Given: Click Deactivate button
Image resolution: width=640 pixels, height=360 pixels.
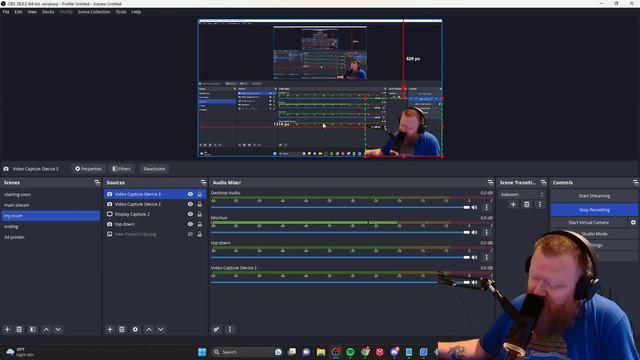Looking at the screenshot, I should pos(154,169).
